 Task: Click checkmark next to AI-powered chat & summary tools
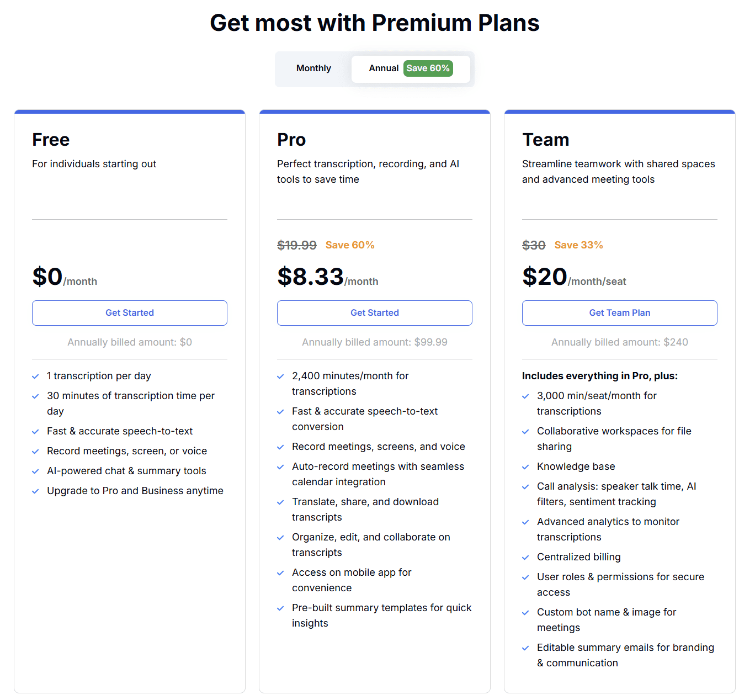[x=35, y=471]
